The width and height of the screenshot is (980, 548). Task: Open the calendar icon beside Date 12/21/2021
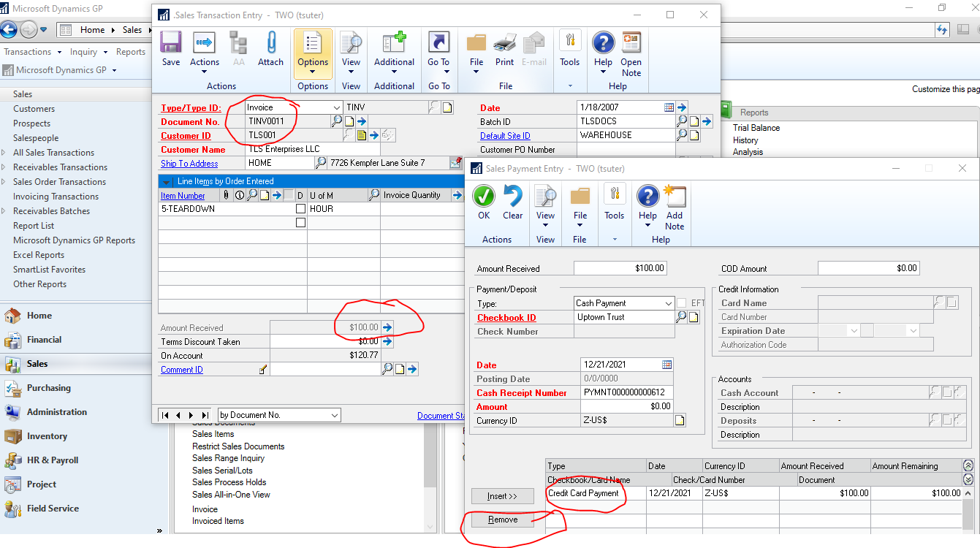click(x=666, y=365)
